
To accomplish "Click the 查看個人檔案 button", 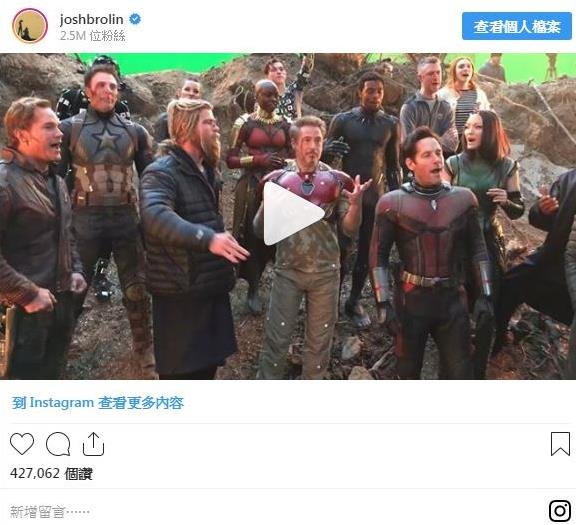I will pos(517,26).
